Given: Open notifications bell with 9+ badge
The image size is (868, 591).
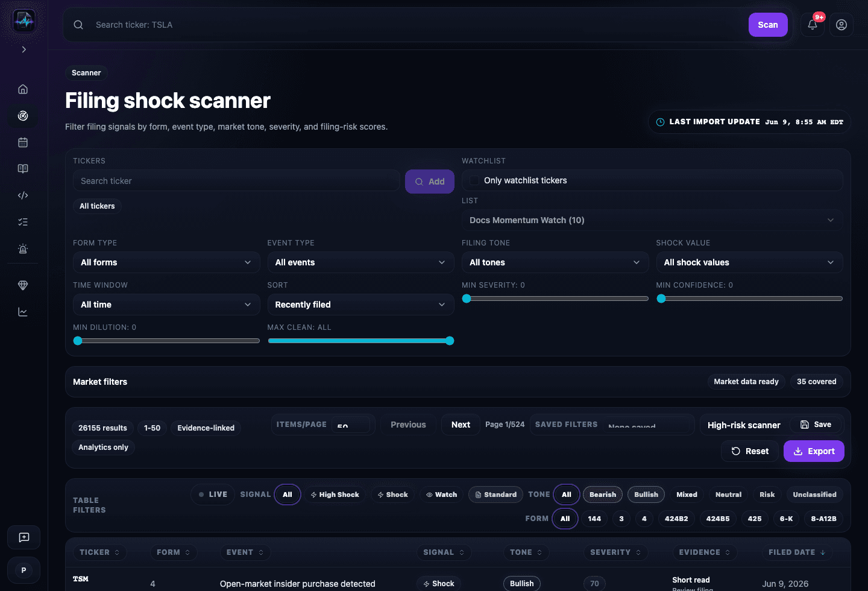Looking at the screenshot, I should click(x=813, y=25).
